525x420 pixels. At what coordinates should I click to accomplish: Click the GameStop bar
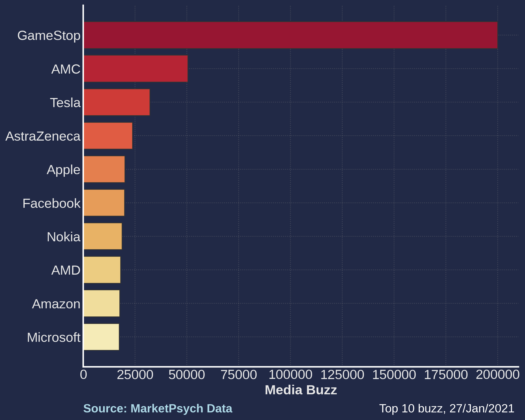pos(290,35)
